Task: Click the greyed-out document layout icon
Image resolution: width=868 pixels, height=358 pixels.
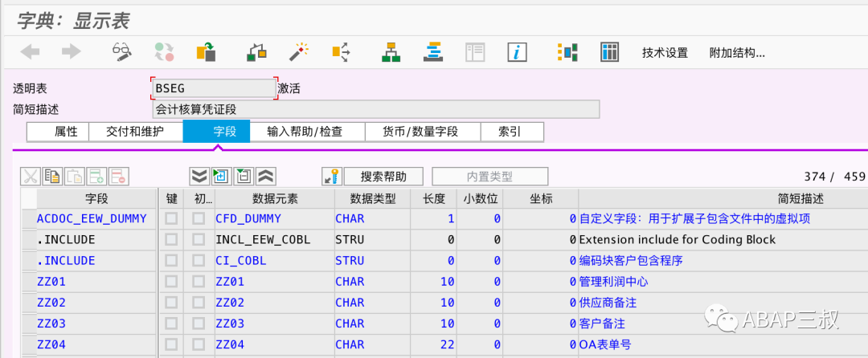Action: point(475,52)
